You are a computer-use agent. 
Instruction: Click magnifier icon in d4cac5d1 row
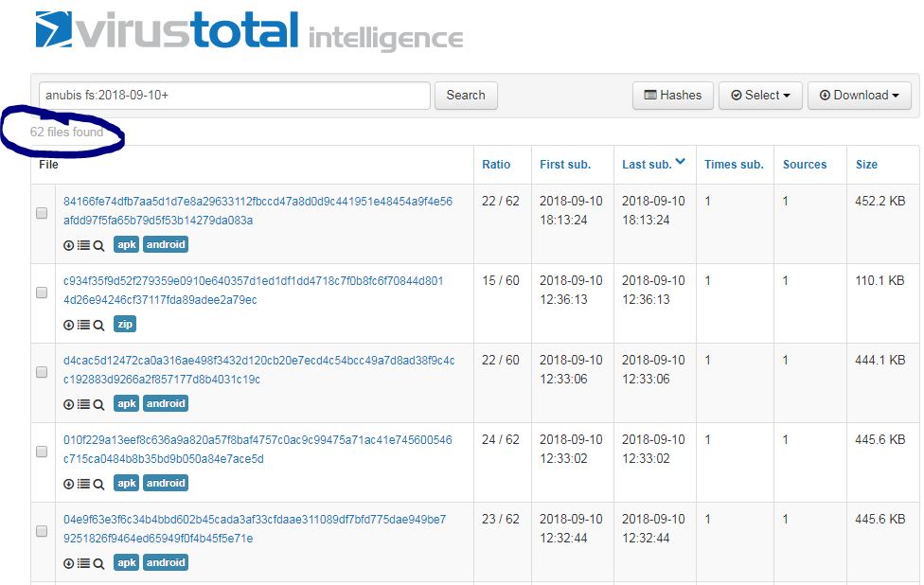click(x=98, y=405)
